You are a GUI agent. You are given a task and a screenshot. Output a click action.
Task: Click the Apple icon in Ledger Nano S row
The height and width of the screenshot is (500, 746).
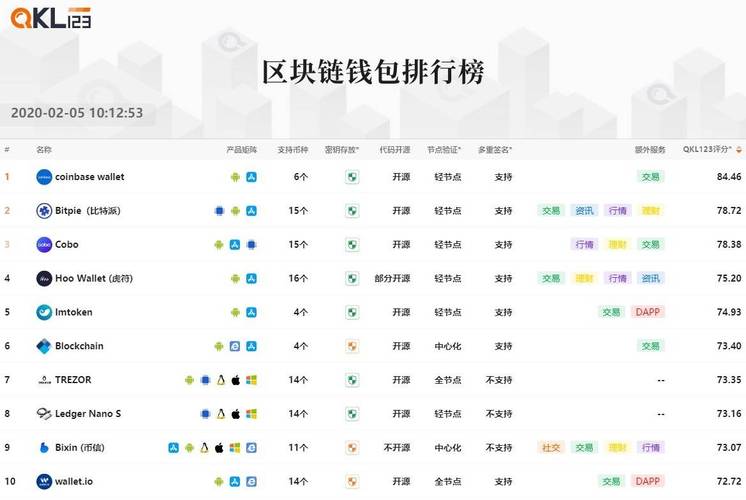[236, 413]
